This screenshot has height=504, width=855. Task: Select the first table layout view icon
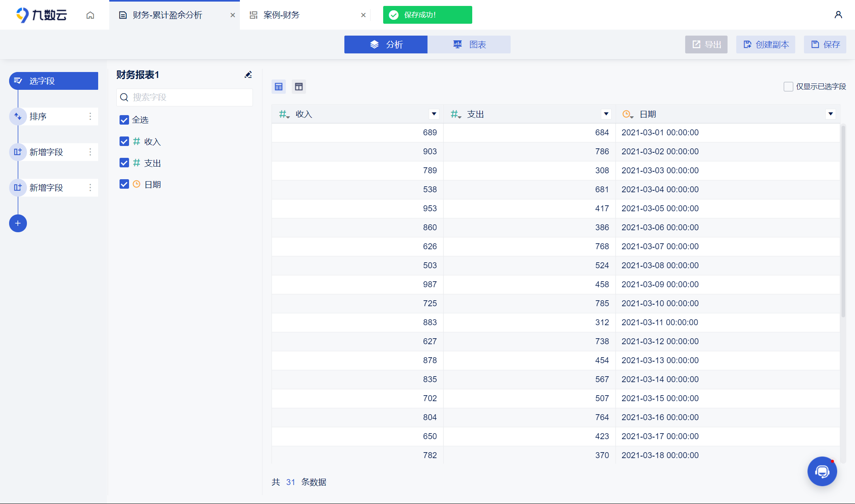point(279,87)
